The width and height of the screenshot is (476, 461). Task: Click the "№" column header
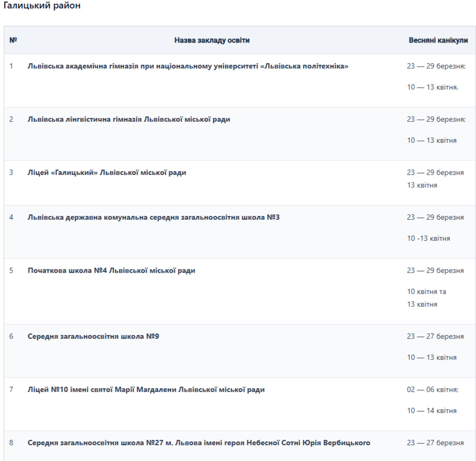coord(13,40)
